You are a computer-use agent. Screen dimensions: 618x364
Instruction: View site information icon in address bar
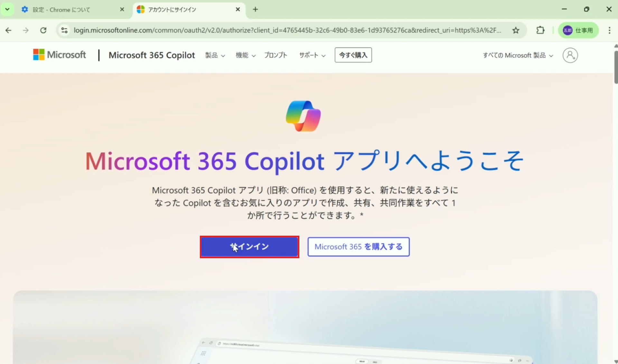64,30
